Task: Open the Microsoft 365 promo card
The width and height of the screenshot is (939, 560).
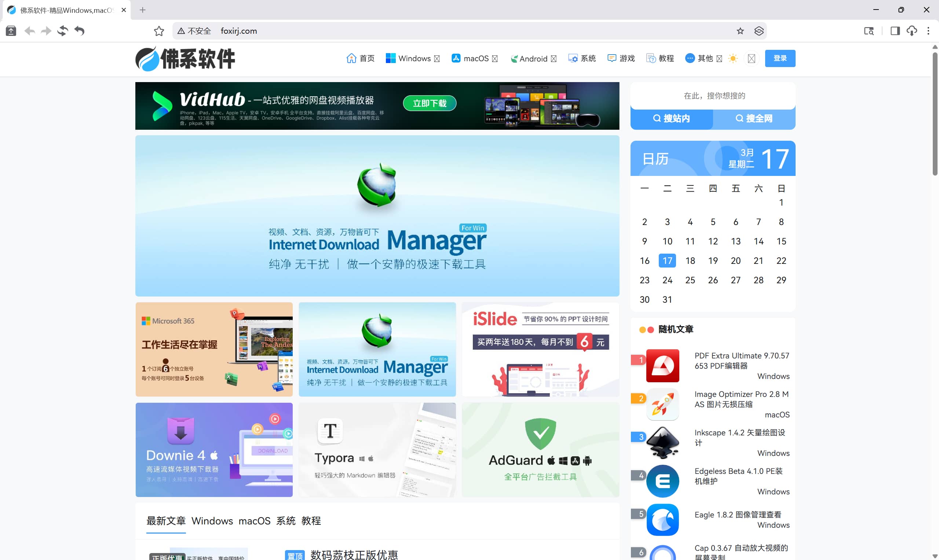Action: click(214, 349)
